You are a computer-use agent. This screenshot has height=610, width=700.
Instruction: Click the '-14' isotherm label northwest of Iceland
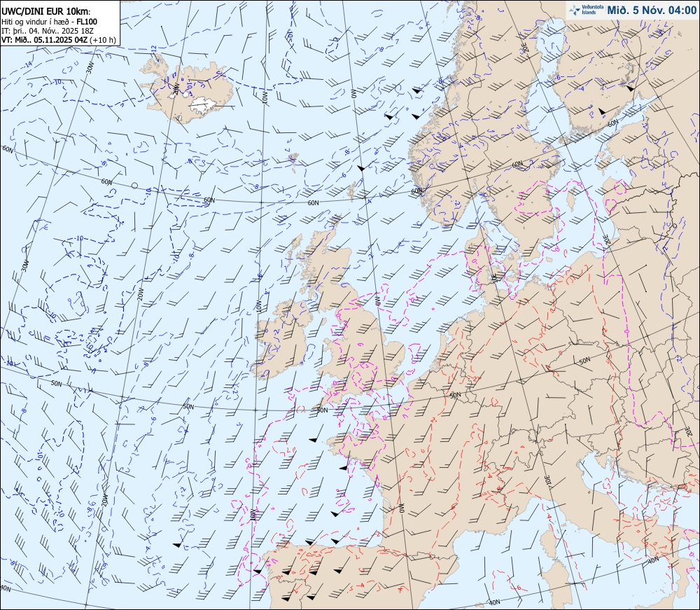[x=28, y=65]
